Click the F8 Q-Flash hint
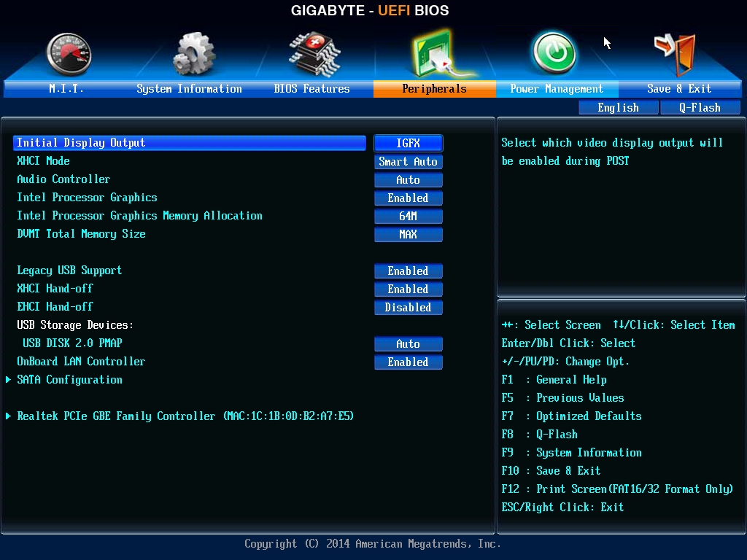This screenshot has width=747, height=560. [539, 434]
